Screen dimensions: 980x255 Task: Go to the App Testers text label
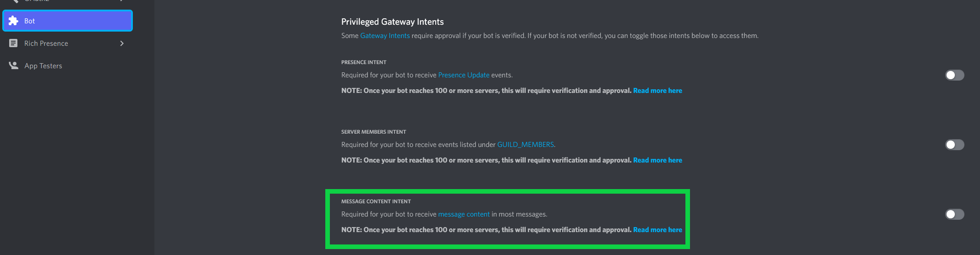43,66
